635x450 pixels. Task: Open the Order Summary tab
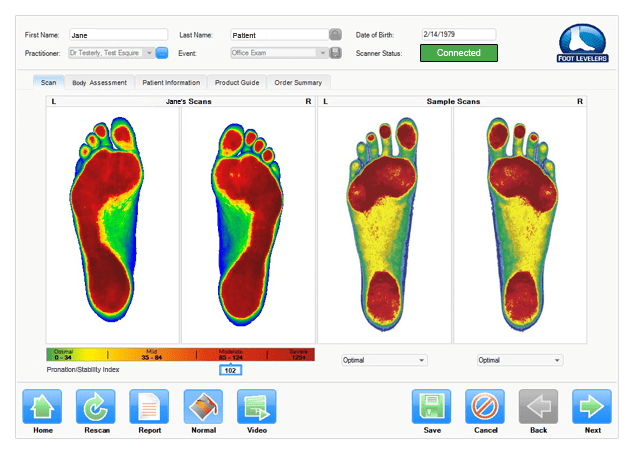click(298, 82)
